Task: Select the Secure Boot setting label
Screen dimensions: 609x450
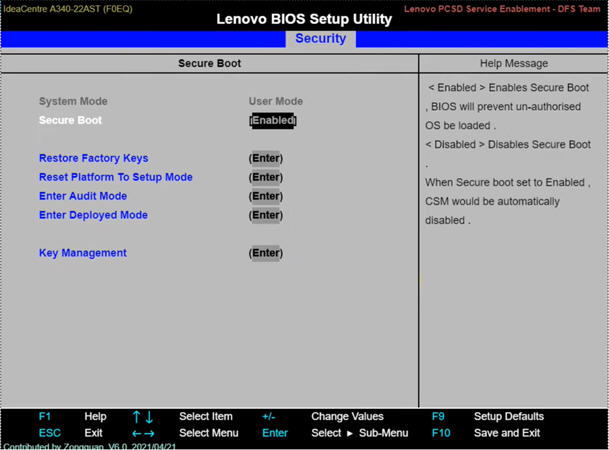Action: point(70,120)
